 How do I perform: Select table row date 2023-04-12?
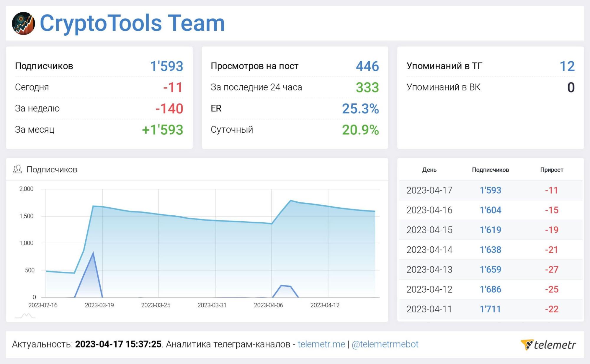[429, 289]
